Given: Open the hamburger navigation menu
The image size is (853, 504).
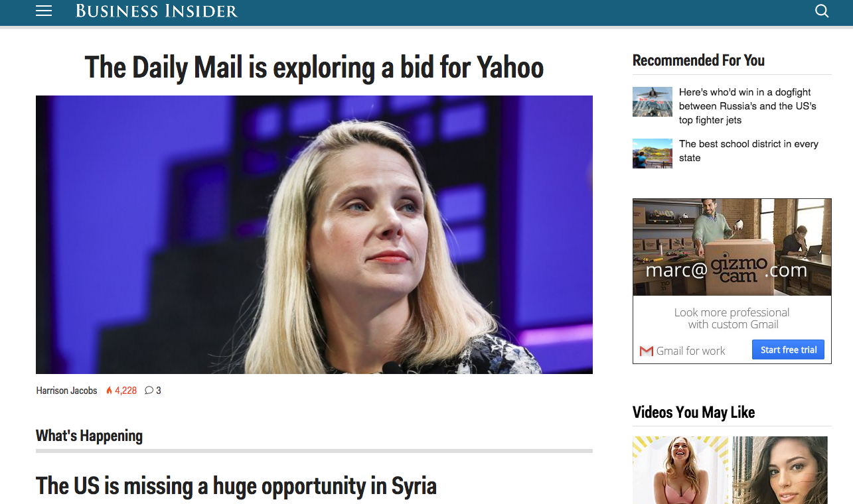Looking at the screenshot, I should click(44, 11).
